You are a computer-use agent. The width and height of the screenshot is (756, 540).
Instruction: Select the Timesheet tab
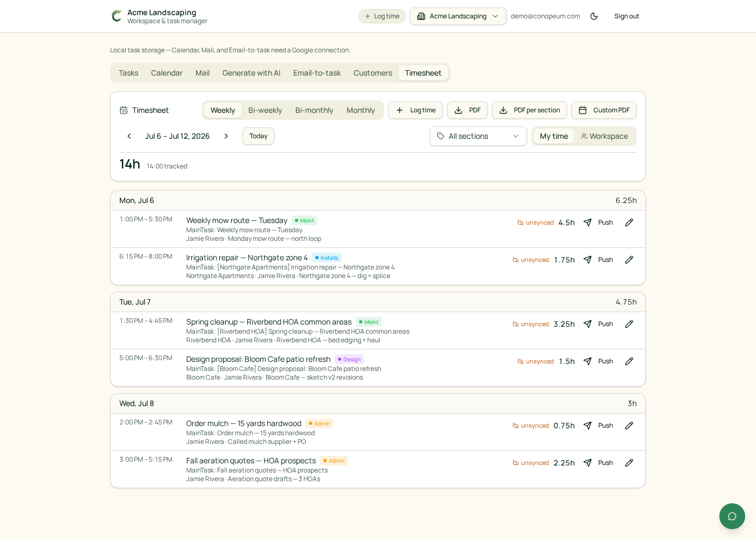[x=423, y=73]
